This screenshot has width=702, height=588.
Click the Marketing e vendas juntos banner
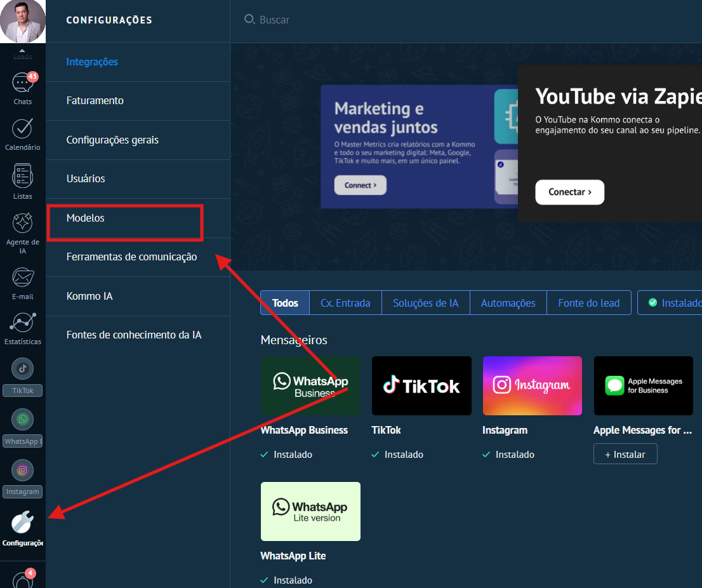point(419,147)
